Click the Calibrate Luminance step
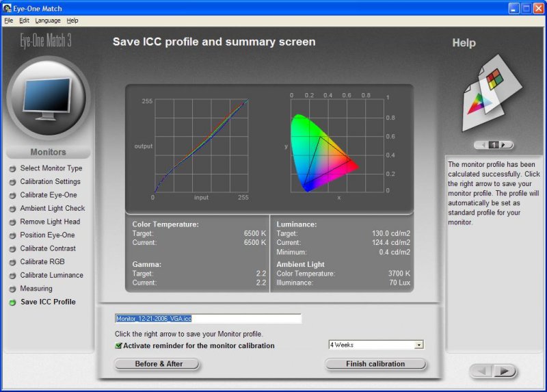Image resolution: width=547 pixels, height=392 pixels. [x=52, y=275]
